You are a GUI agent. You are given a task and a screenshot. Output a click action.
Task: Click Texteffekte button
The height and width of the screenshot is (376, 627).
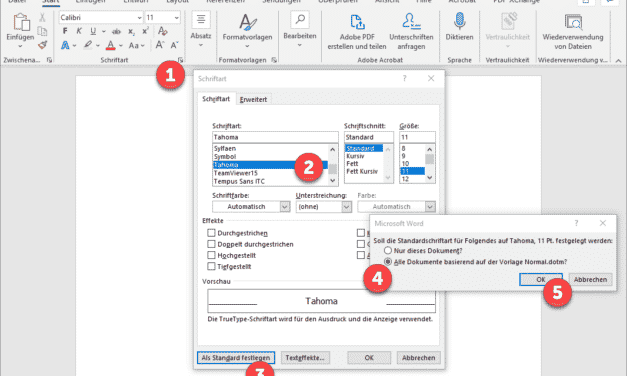click(305, 358)
